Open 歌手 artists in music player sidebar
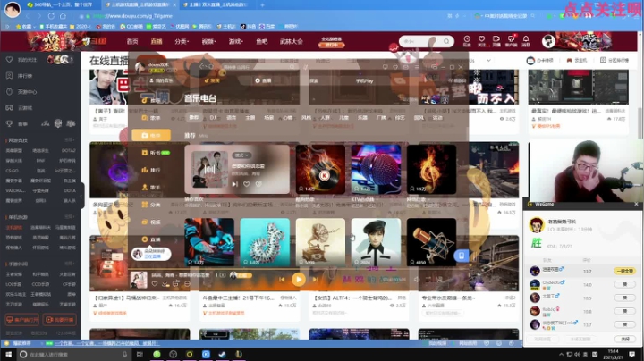 click(151, 187)
